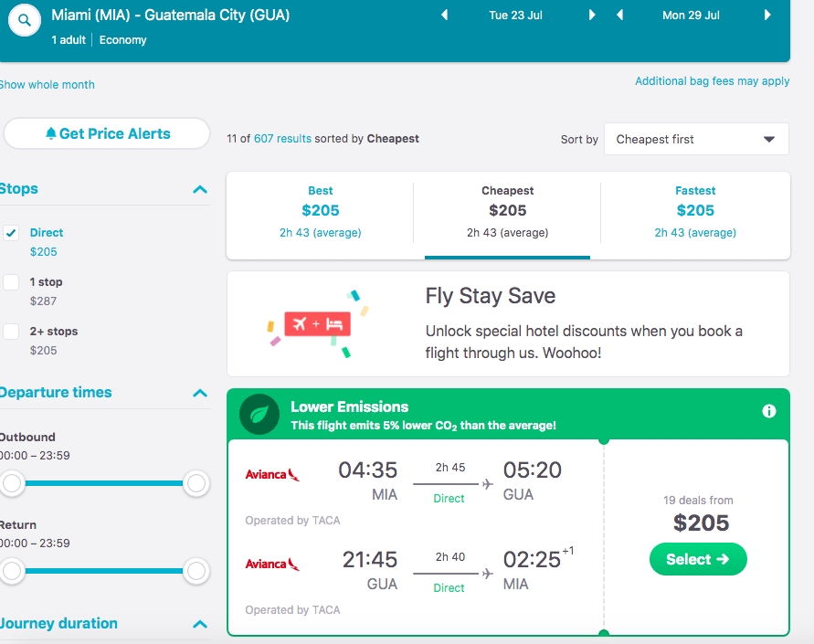Click the Fly Stay Save flight-hotel graphic
Screen dimensions: 814x644
318,324
